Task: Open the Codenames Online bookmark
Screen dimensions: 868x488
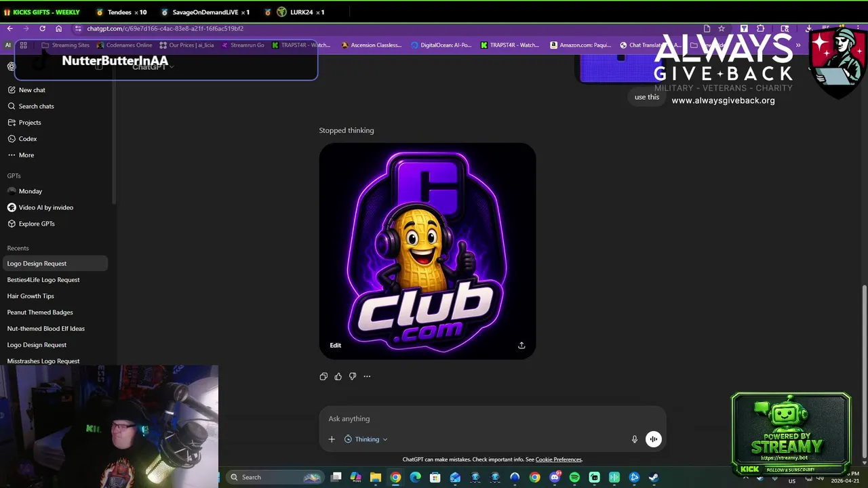Action: click(x=124, y=45)
